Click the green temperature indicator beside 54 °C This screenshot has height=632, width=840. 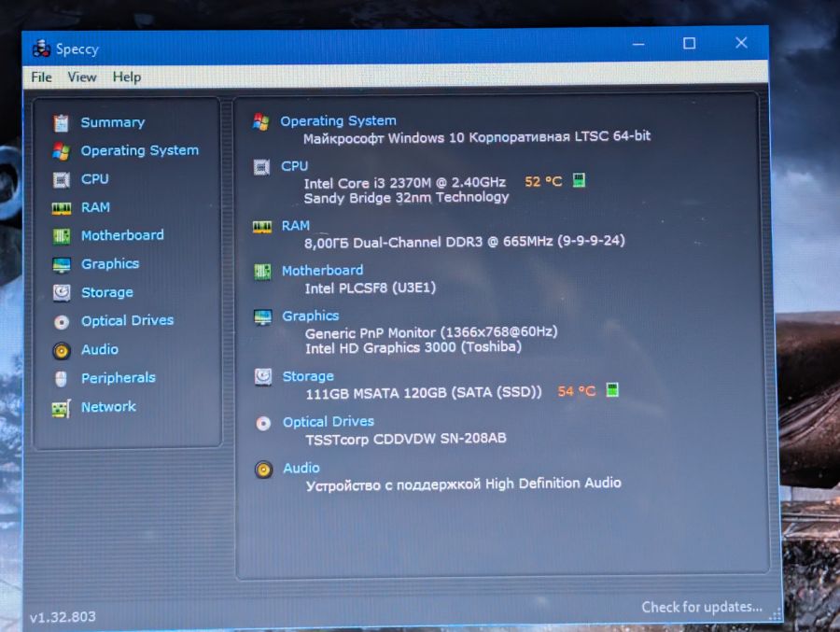point(612,389)
